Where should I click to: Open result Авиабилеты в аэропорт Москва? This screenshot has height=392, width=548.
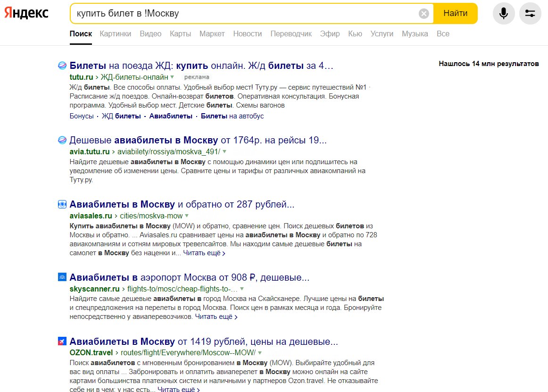pyautogui.click(x=190, y=277)
